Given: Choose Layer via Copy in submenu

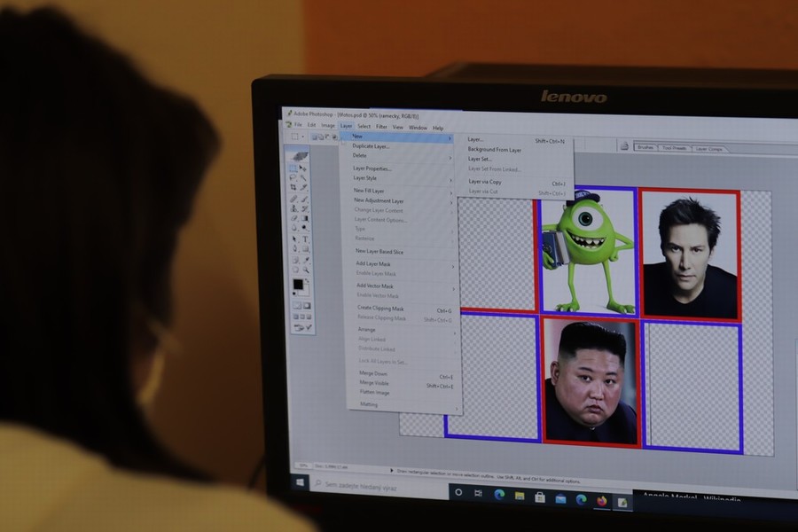Looking at the screenshot, I should 484,181.
